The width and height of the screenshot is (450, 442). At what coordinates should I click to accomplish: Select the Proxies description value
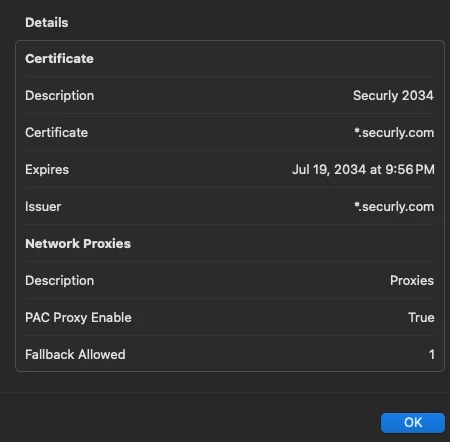412,281
